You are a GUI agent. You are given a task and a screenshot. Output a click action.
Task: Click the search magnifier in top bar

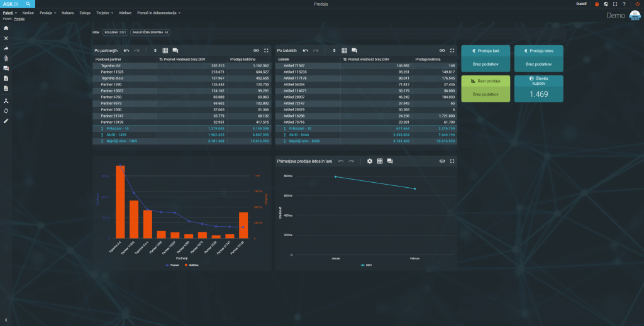tap(28, 4)
